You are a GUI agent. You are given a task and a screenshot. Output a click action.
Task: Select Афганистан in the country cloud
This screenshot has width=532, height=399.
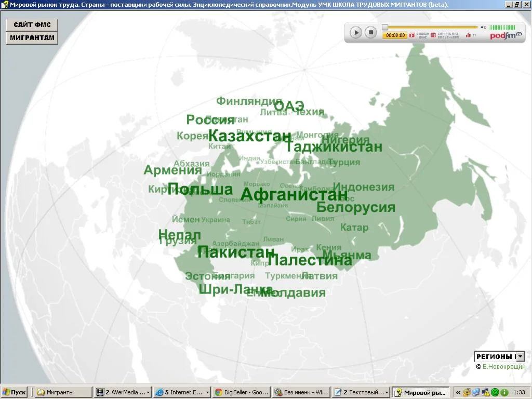tap(294, 194)
